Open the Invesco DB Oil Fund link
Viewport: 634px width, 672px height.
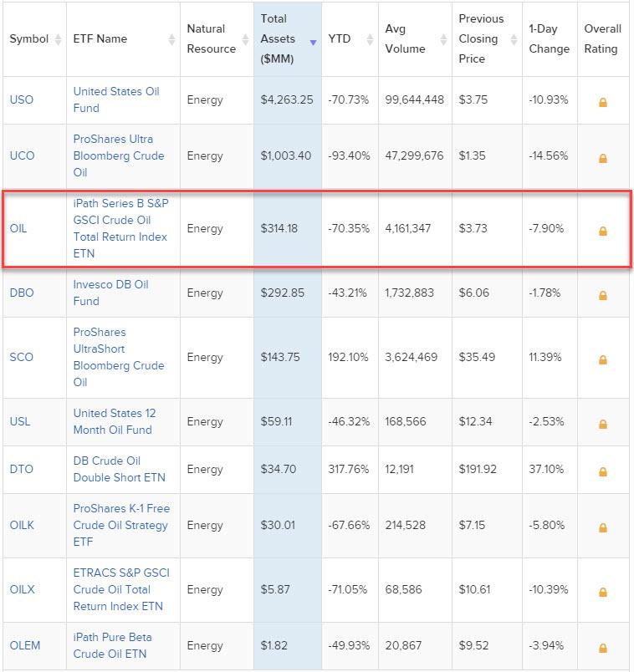[110, 293]
